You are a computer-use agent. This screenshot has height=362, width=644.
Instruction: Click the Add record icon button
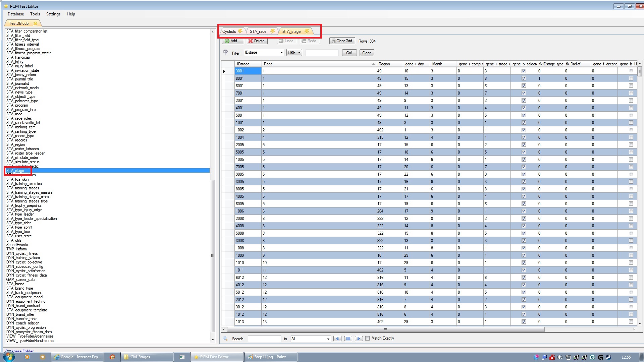point(231,41)
